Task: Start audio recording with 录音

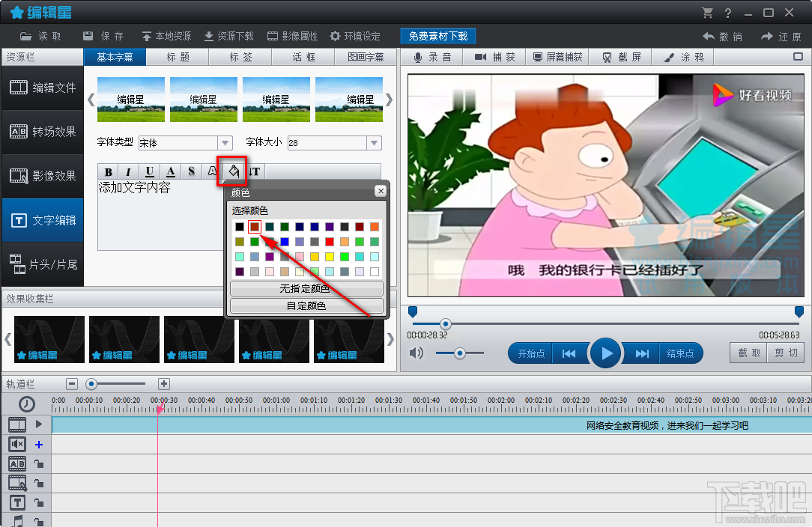Action: 432,57
